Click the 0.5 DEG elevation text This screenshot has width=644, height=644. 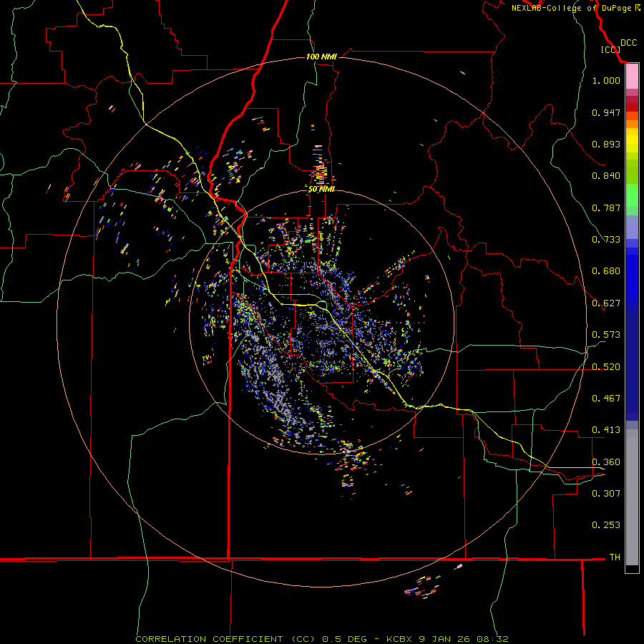click(x=343, y=639)
